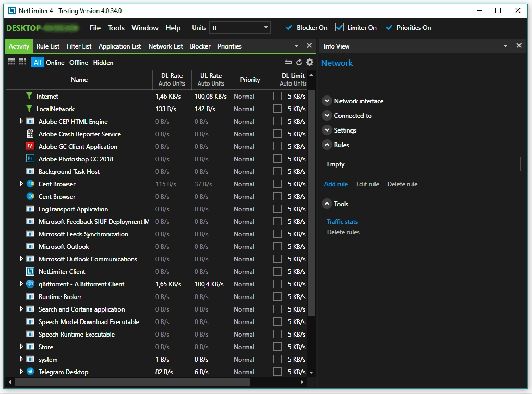Collapse the Tools section

327,204
